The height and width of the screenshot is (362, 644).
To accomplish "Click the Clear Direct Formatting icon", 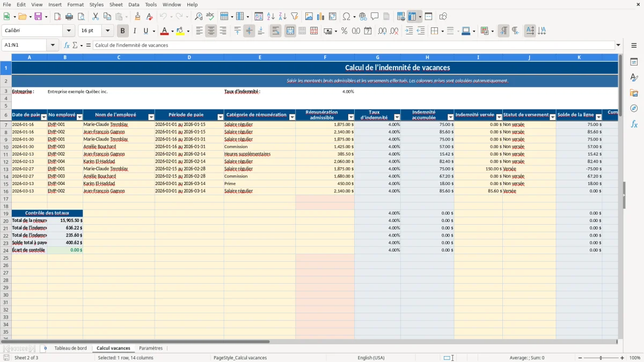I will pyautogui.click(x=150, y=17).
